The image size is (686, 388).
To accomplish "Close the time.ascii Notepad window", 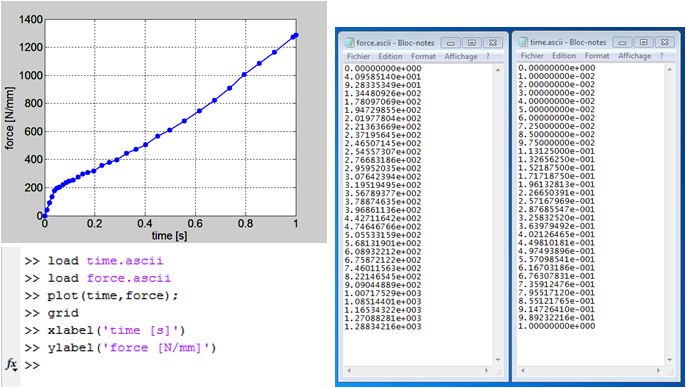I will click(665, 42).
